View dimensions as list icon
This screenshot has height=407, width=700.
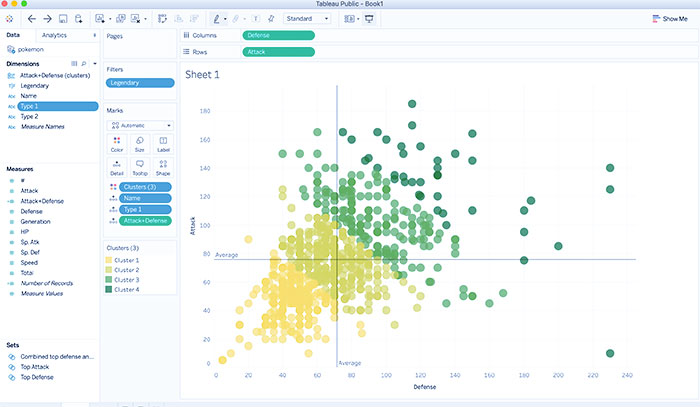click(x=74, y=64)
